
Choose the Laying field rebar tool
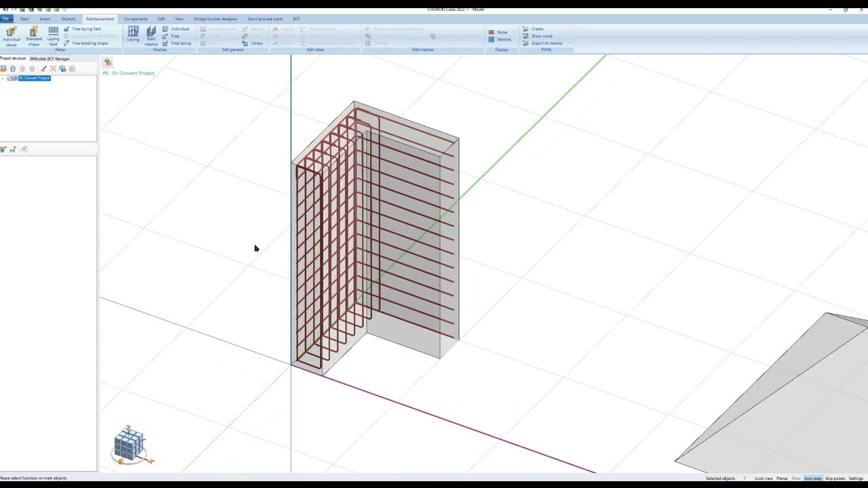coord(53,36)
